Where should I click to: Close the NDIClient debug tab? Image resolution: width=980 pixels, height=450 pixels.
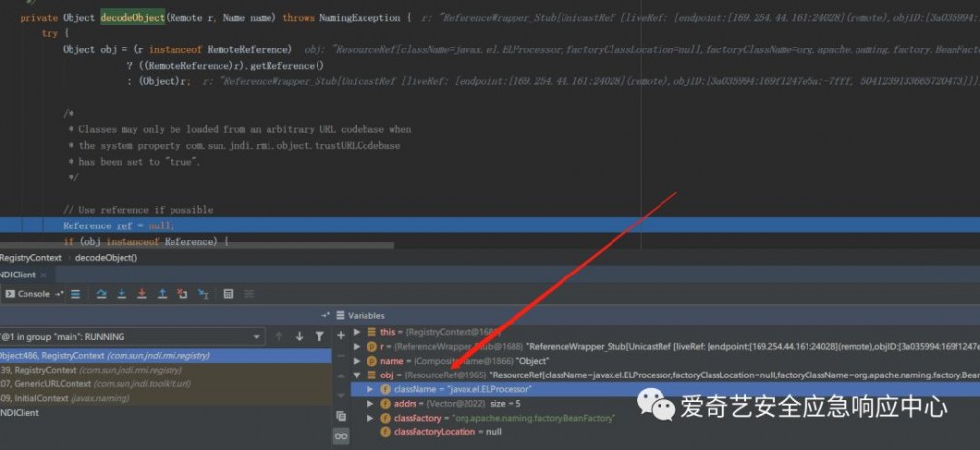(43, 275)
